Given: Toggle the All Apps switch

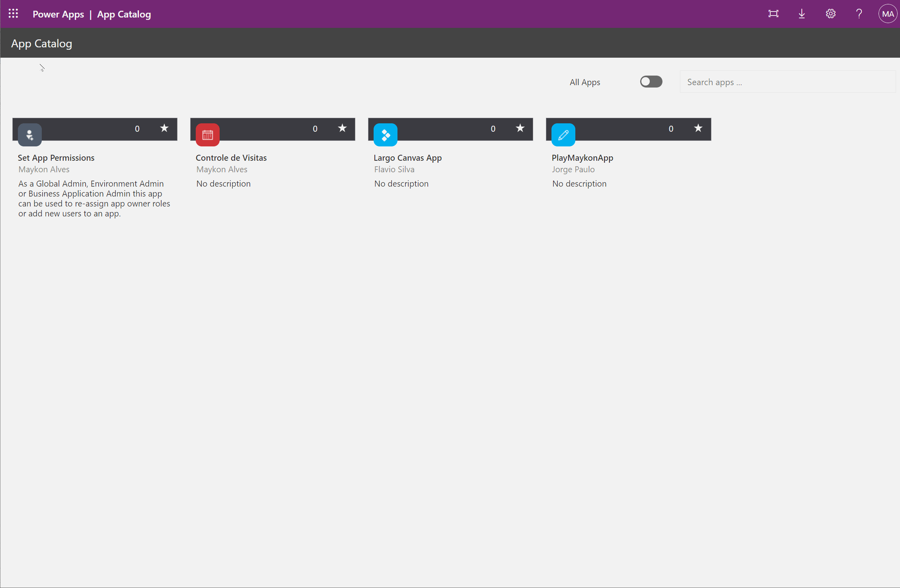Looking at the screenshot, I should [x=651, y=82].
